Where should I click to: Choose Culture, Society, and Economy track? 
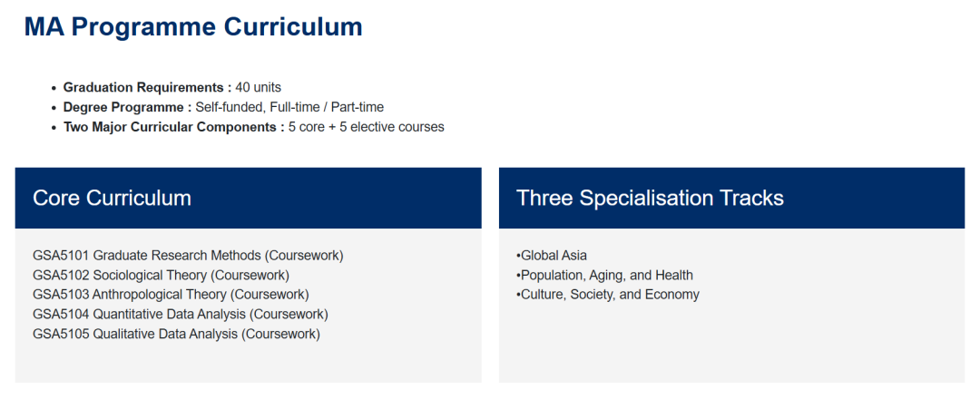point(610,295)
